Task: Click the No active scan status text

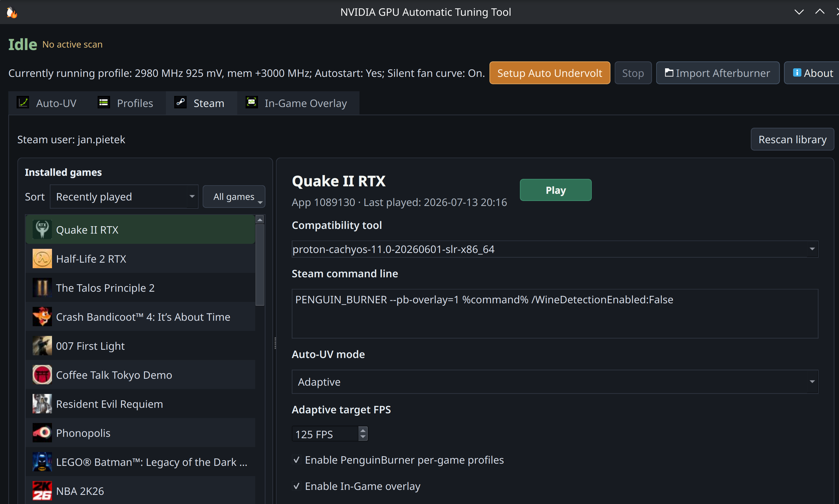Action: (72, 44)
